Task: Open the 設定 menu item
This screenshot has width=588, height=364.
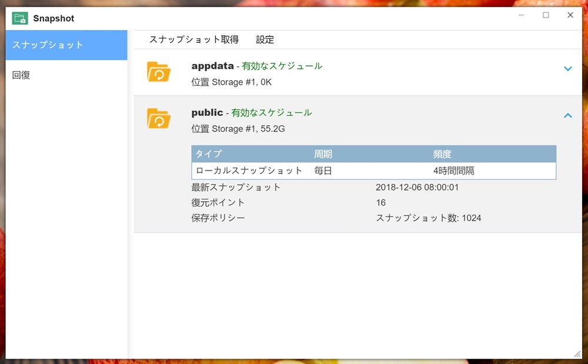Action: [x=265, y=40]
